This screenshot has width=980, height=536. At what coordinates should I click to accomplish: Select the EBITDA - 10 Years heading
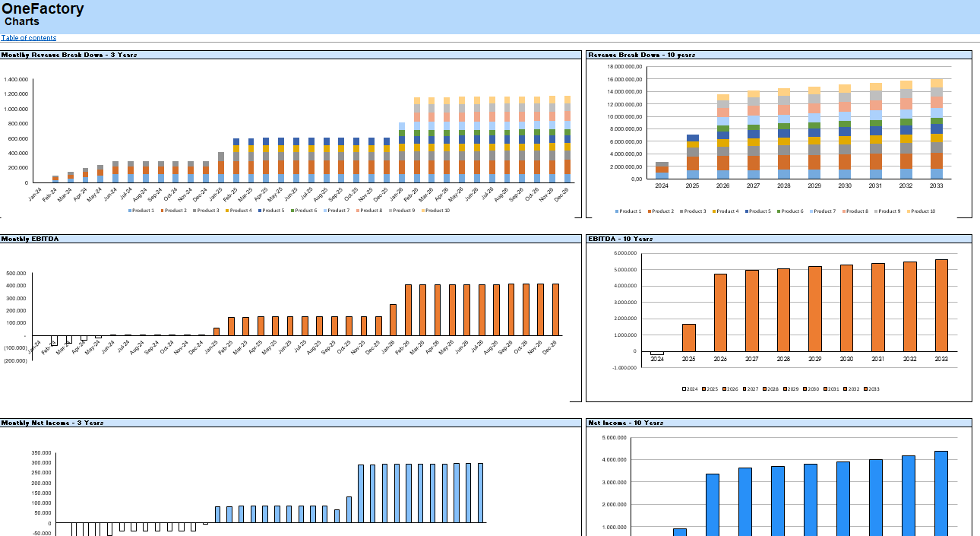pos(621,239)
